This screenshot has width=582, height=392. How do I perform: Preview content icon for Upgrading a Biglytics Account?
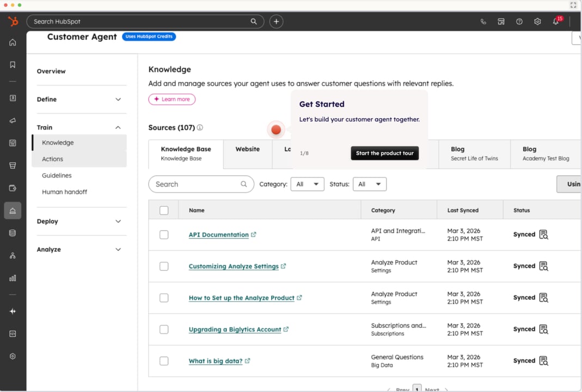(x=544, y=329)
